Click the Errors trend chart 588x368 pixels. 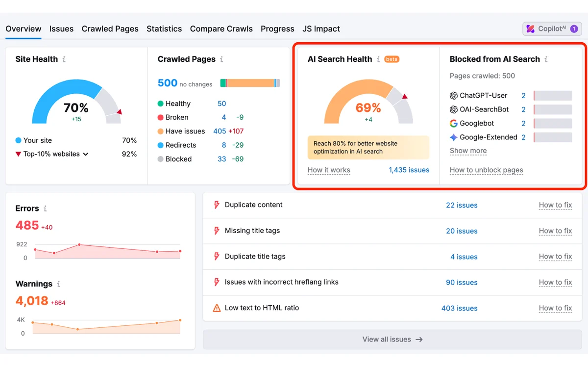coord(107,251)
